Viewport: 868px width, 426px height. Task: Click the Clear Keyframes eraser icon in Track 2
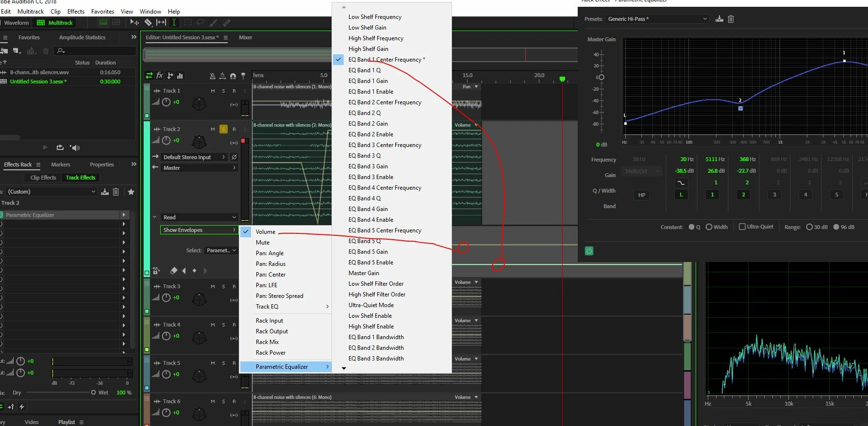(x=173, y=270)
